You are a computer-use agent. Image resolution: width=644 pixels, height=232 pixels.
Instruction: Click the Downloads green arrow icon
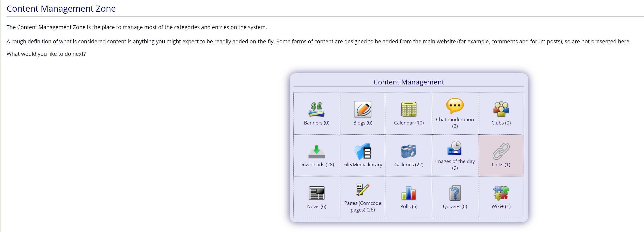pos(316,151)
